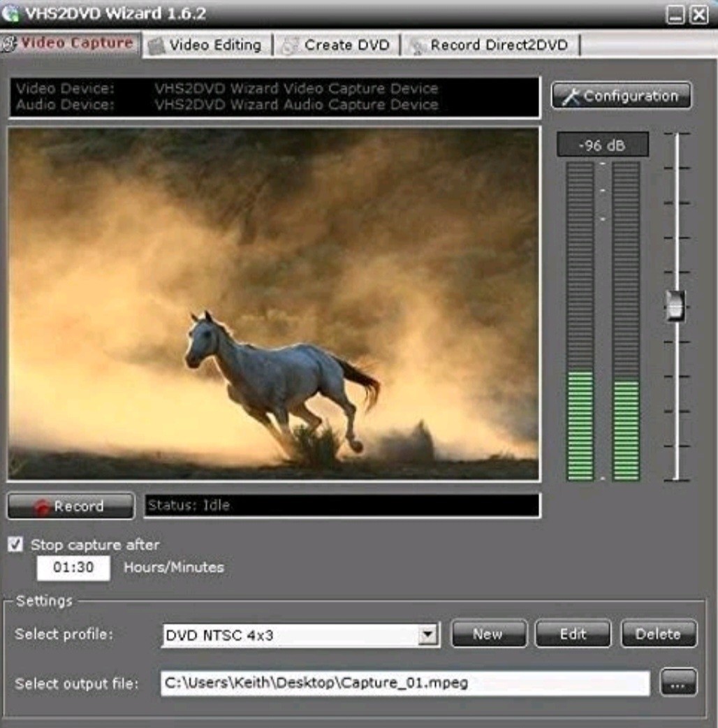Click the left audio level meter
Image resolution: width=718 pixels, height=728 pixels.
(580, 321)
